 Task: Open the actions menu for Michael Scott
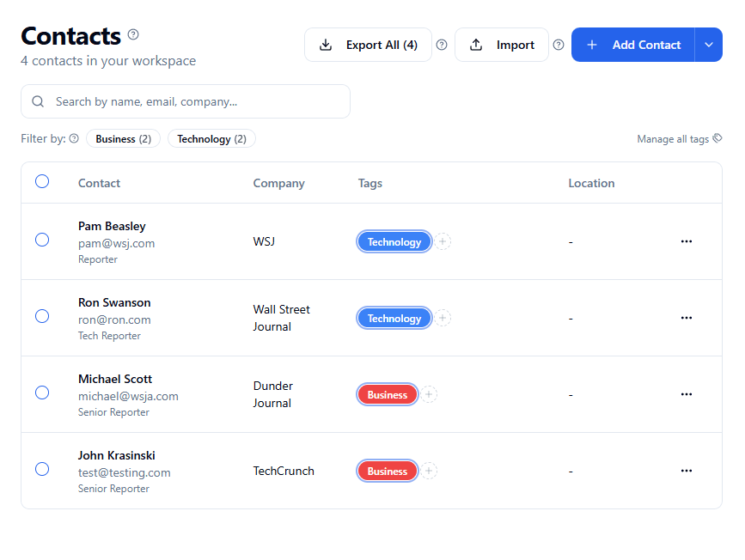click(x=686, y=394)
